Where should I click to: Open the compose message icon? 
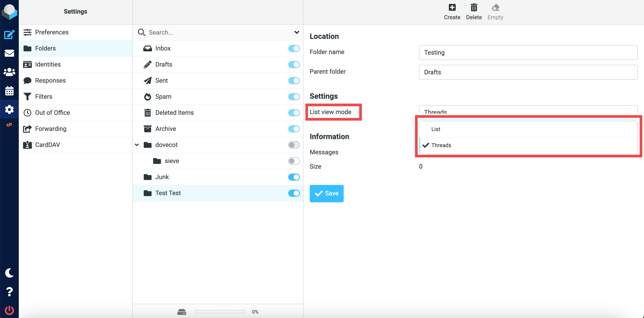coord(9,35)
